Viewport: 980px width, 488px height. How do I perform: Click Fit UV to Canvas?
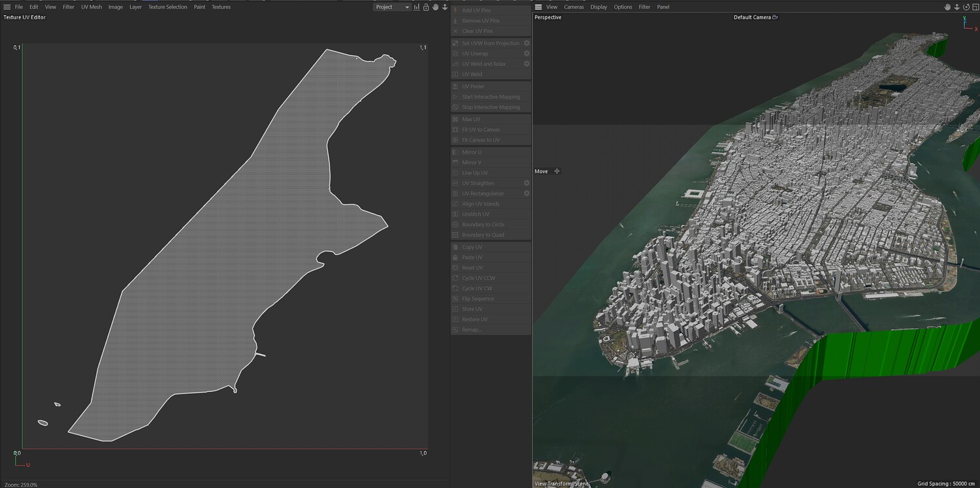click(x=491, y=129)
